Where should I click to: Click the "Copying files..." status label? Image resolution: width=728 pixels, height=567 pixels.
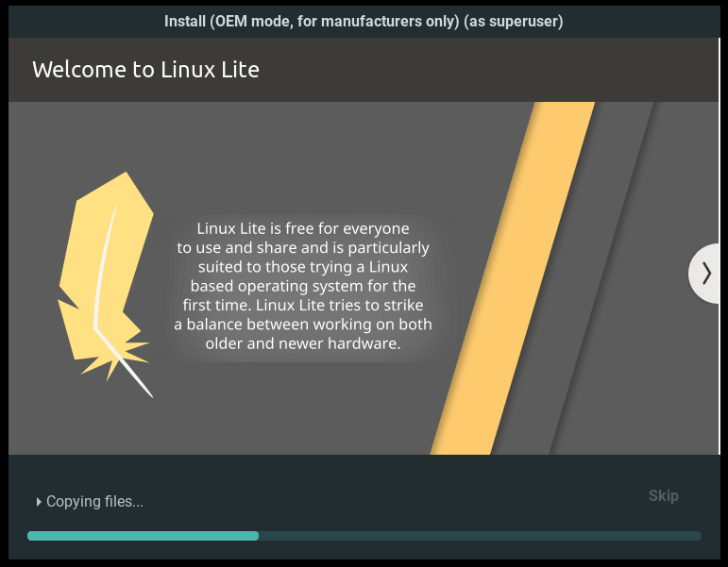click(x=94, y=502)
